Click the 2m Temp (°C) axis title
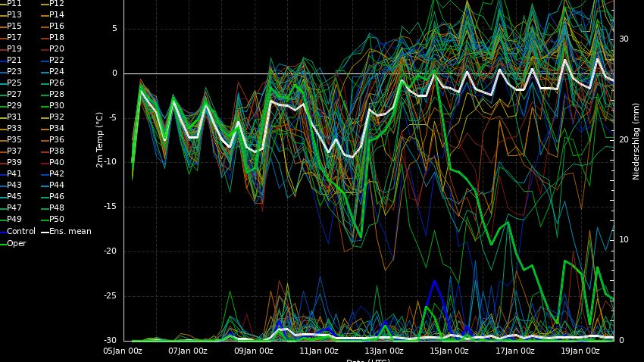644x362 pixels. (x=99, y=139)
